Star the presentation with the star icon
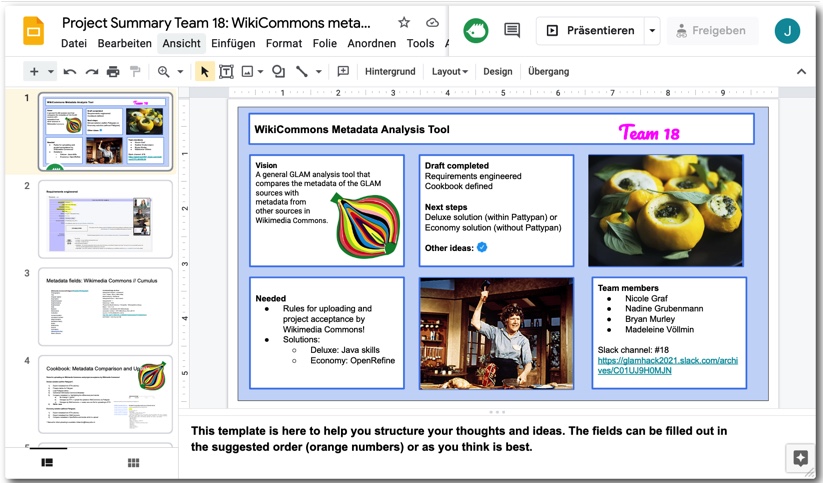Viewport: 823px width, 483px height. click(404, 23)
